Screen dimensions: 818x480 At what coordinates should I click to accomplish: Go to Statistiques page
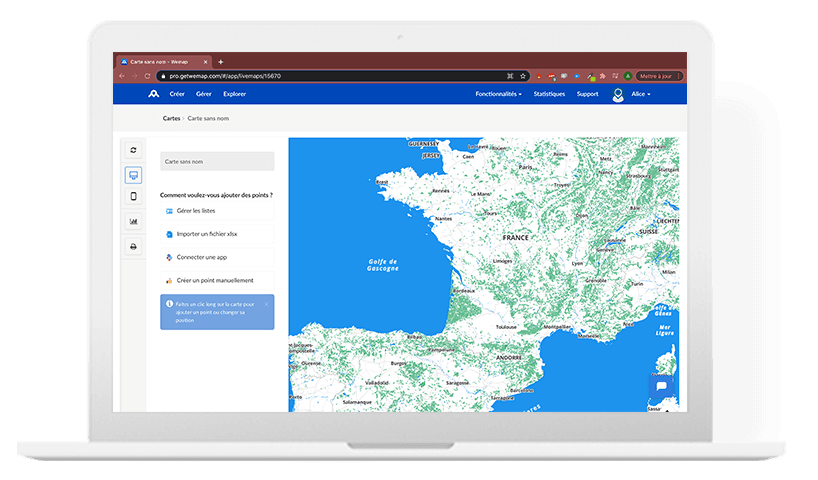click(549, 94)
